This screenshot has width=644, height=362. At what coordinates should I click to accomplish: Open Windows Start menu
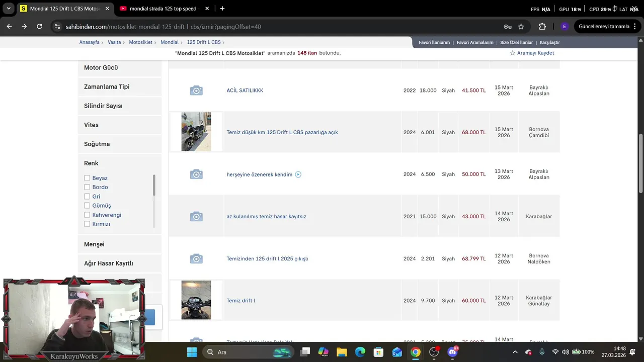pos(192,352)
